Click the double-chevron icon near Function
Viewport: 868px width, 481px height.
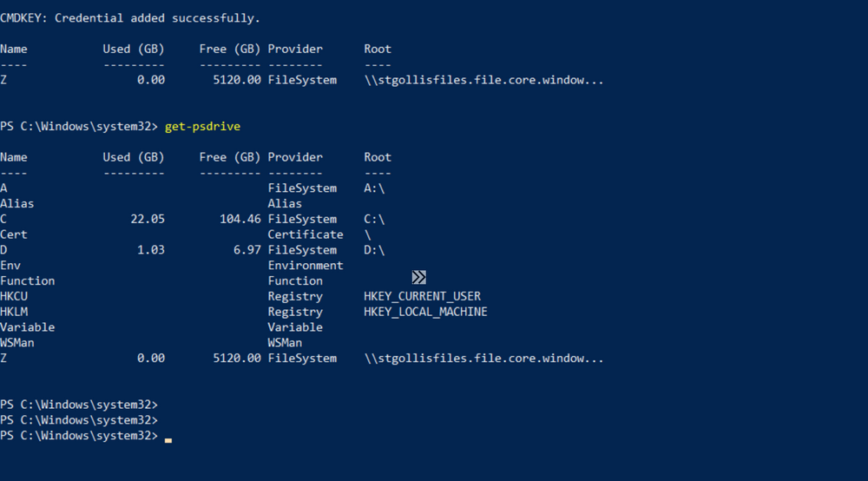[418, 278]
